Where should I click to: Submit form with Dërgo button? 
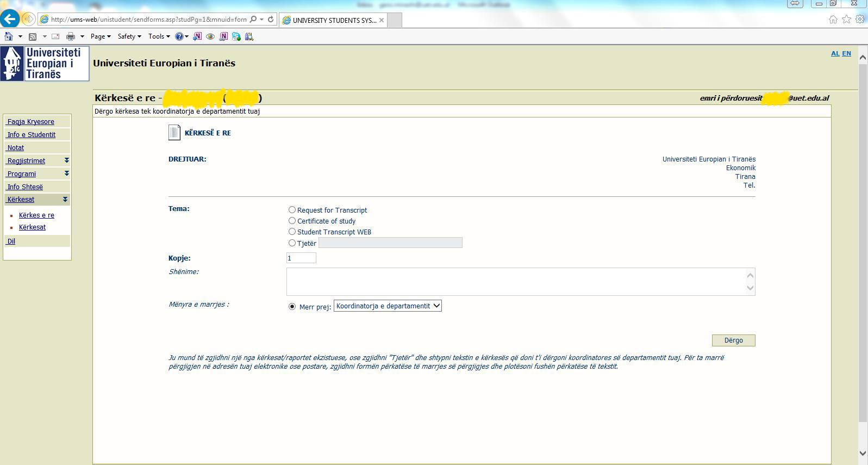[x=733, y=340]
